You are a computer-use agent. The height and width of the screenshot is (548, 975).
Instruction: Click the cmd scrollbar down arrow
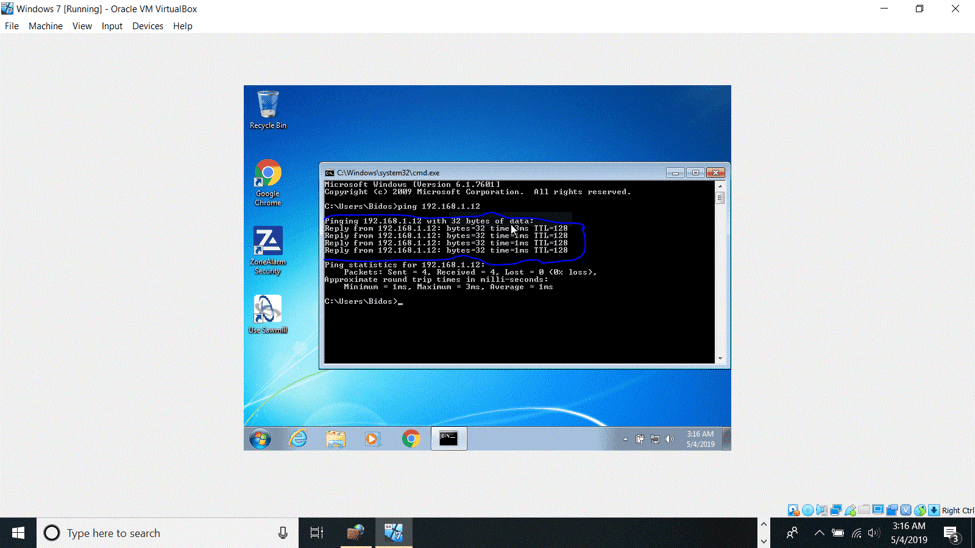(720, 358)
